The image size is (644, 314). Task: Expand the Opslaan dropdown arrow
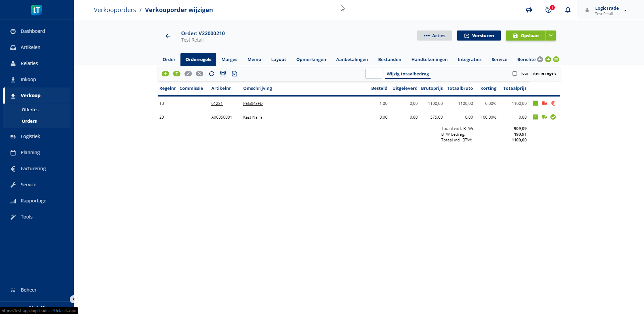(550, 36)
